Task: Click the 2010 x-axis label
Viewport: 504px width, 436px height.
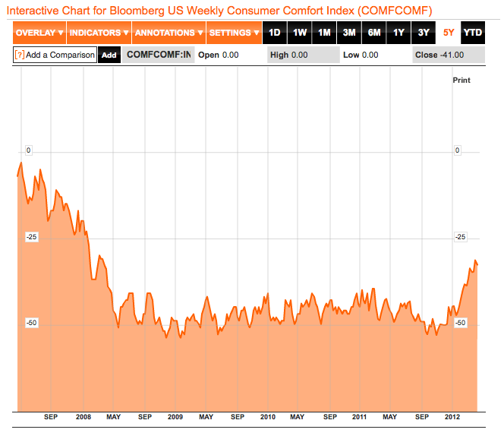Action: (x=268, y=417)
